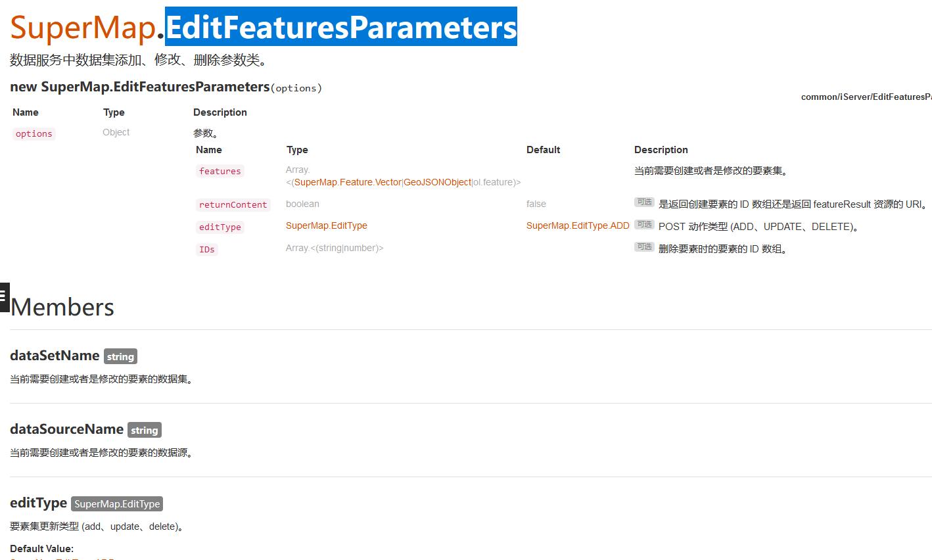Click the returnContent parameter name

pos(233,204)
